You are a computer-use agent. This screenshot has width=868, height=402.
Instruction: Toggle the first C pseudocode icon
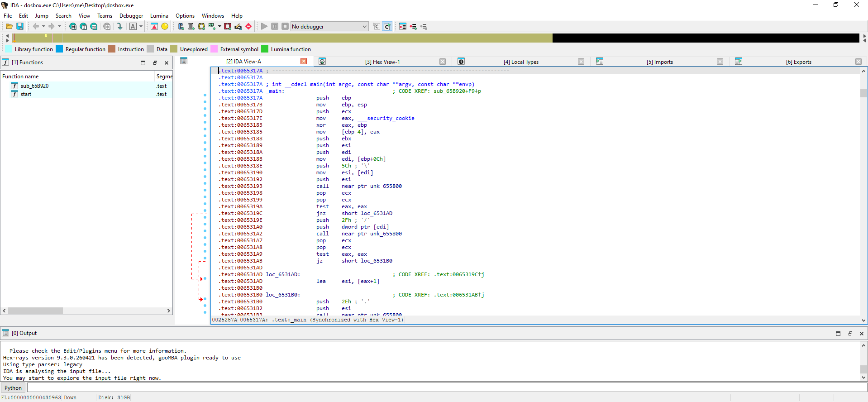(377, 26)
